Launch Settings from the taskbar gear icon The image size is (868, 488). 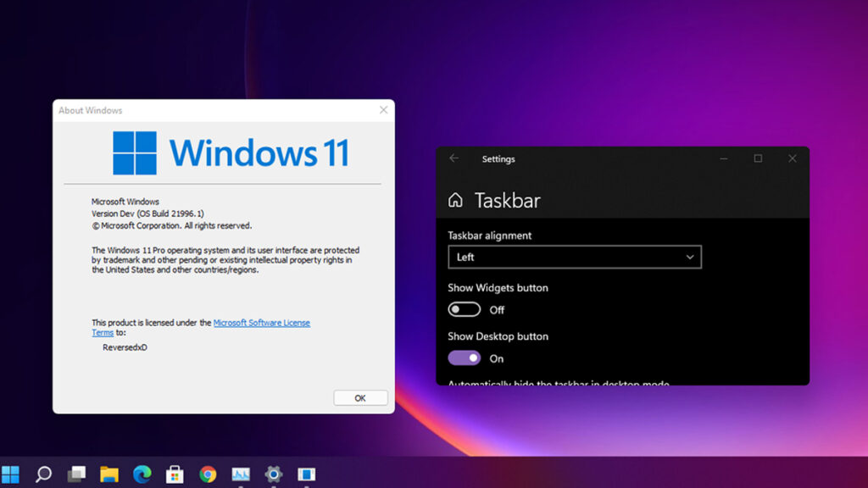[x=273, y=474]
